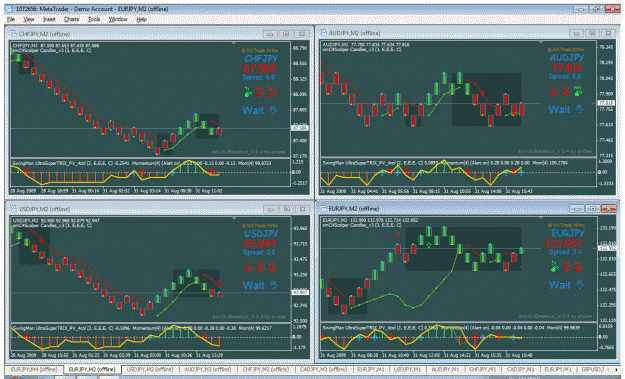
Task: Click the hand icon beside Wait in the EURJPY chart
Action: pos(580,285)
